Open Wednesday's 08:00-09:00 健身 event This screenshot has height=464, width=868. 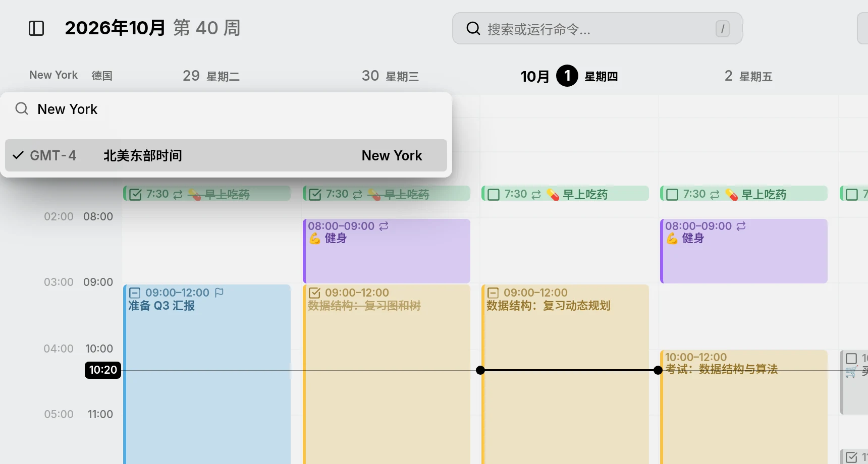(387, 251)
